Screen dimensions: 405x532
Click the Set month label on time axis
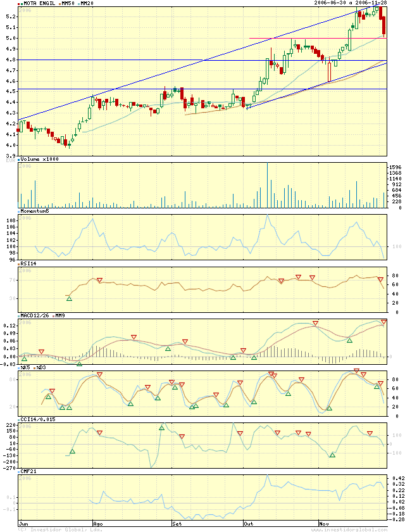(x=177, y=524)
